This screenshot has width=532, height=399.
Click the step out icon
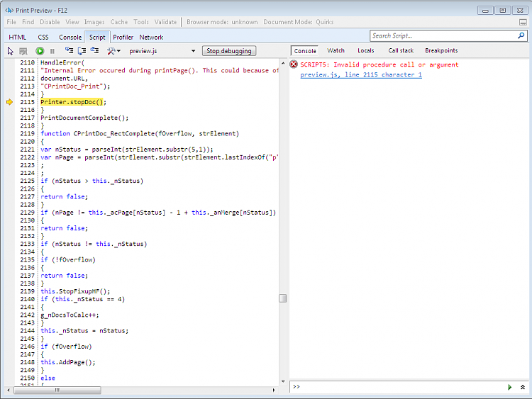tap(94, 50)
